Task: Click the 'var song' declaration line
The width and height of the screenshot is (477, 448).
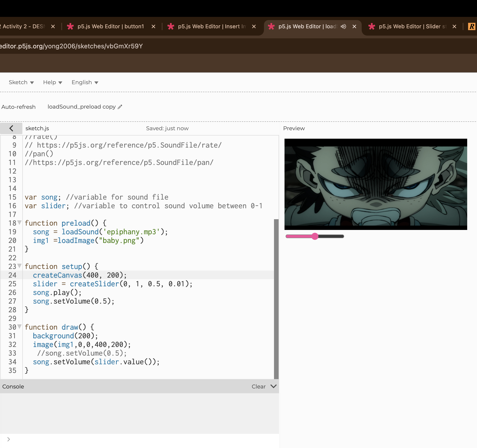Action: tap(96, 197)
